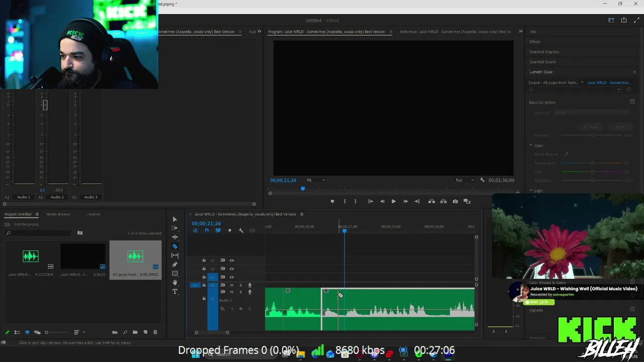Select the Ripple Edit tool

(175, 237)
